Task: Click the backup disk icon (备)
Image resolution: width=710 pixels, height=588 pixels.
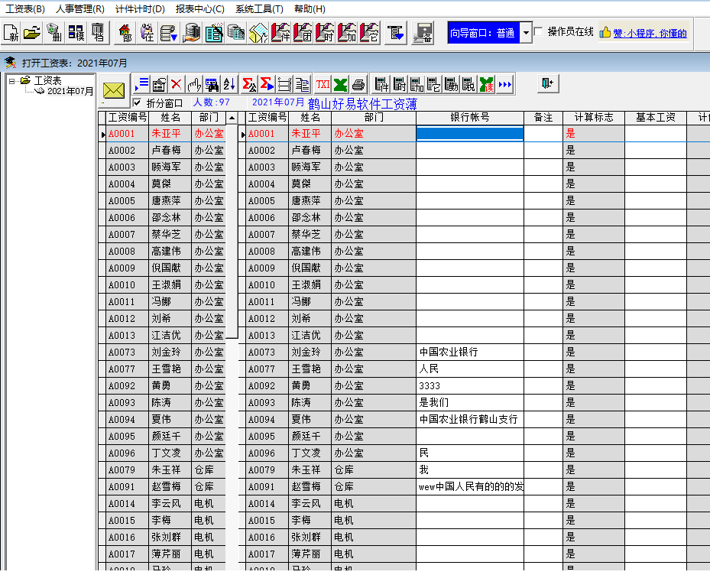Action: tap(423, 33)
